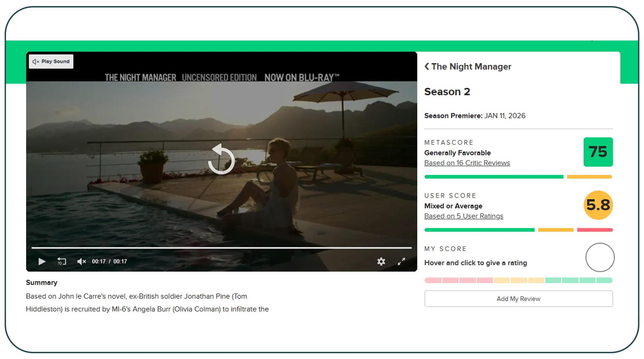Click the red User Score distribution bar
Screen dimensions: 644x359
[x=595, y=230]
